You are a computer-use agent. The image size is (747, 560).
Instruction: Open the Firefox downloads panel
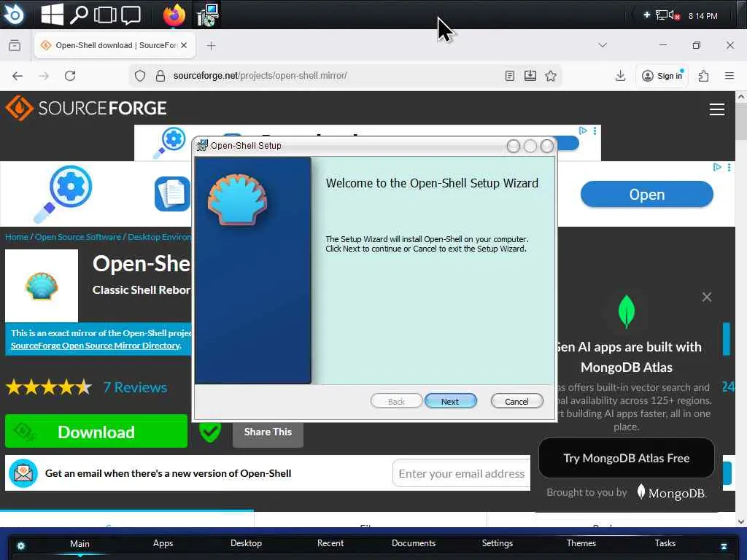[x=620, y=76]
